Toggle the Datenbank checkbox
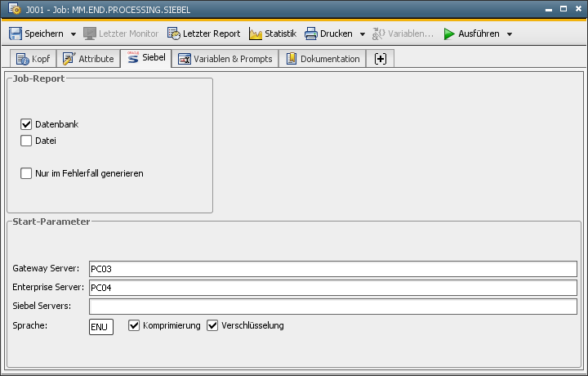This screenshot has width=588, height=376. [x=26, y=124]
